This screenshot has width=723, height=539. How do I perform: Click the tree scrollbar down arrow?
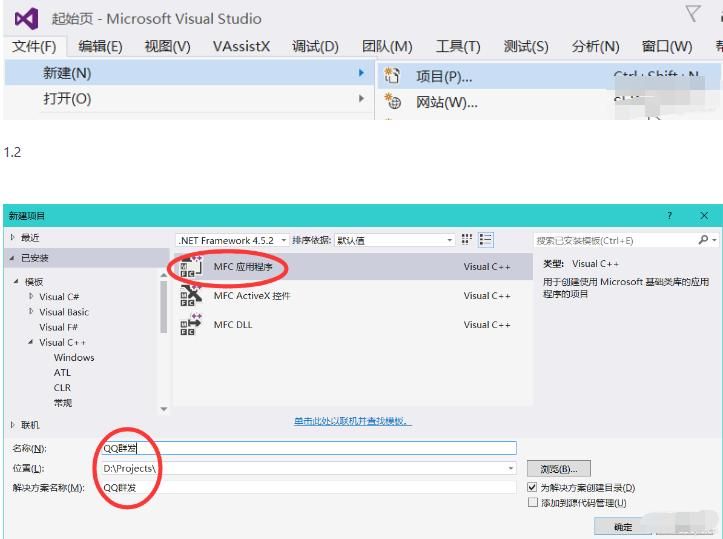[164, 409]
